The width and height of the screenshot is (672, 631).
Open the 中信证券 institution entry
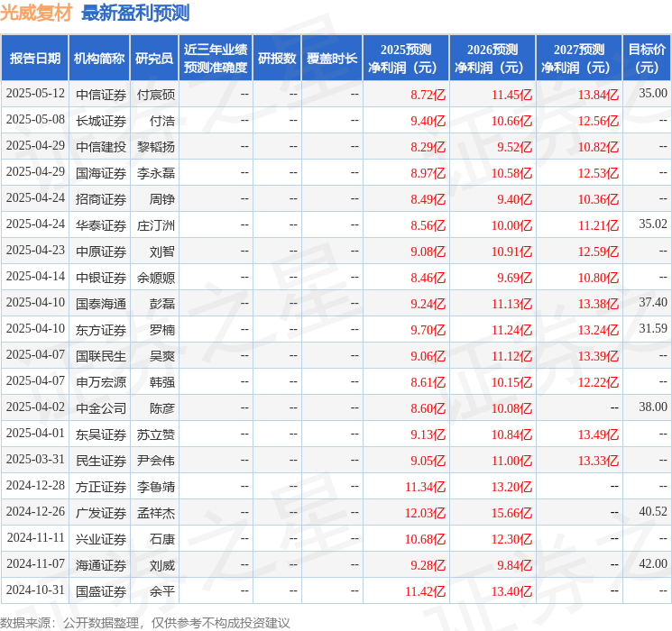(x=100, y=94)
